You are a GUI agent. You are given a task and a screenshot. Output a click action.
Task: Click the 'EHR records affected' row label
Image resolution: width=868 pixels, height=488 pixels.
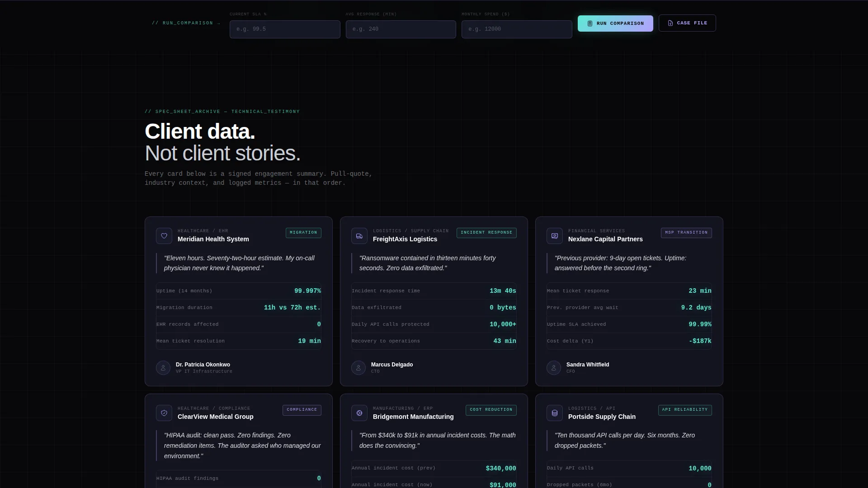(x=187, y=324)
